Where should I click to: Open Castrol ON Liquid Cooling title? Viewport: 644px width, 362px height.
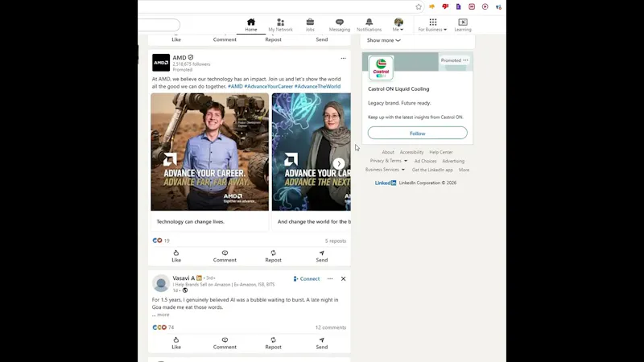(x=398, y=88)
